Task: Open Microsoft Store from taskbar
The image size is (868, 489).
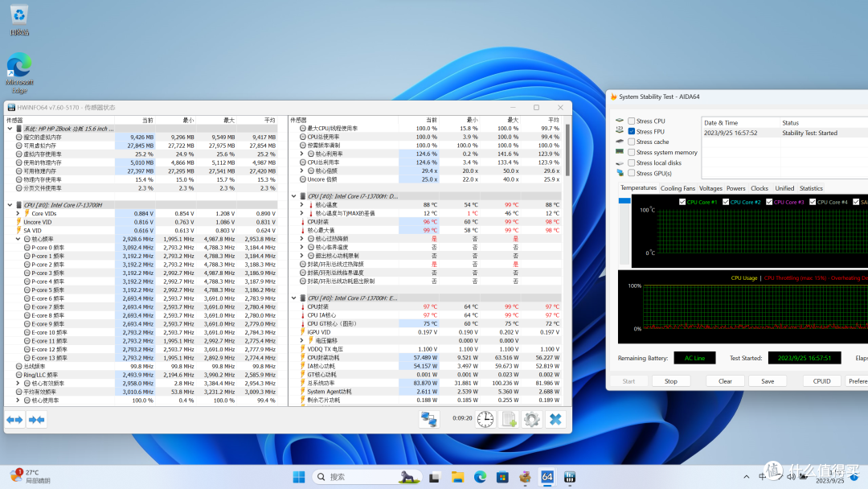Action: [x=502, y=477]
